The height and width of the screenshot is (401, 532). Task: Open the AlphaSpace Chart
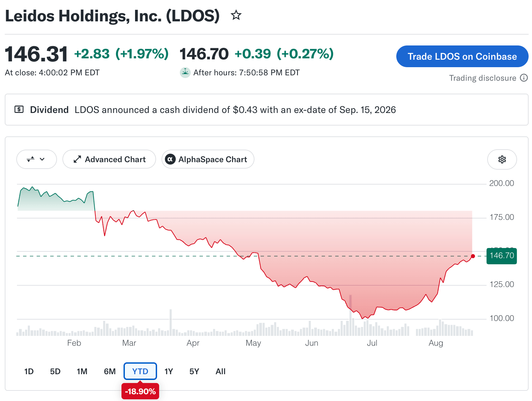(208, 159)
